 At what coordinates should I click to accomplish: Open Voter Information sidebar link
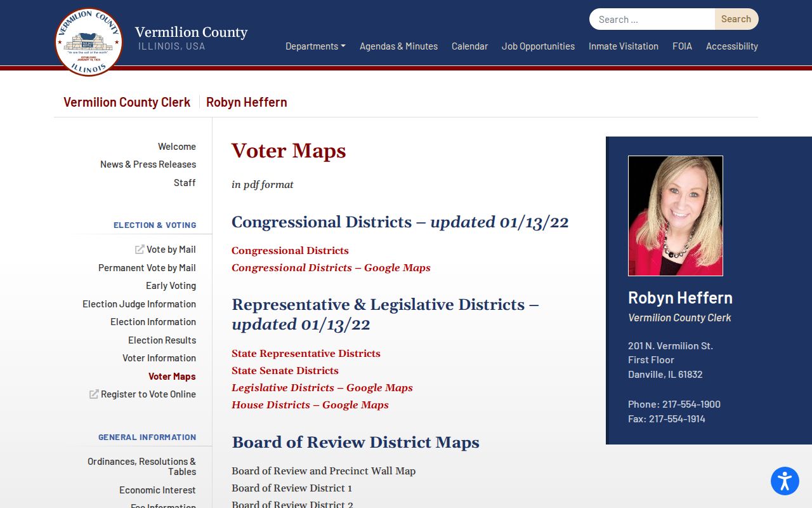(159, 358)
